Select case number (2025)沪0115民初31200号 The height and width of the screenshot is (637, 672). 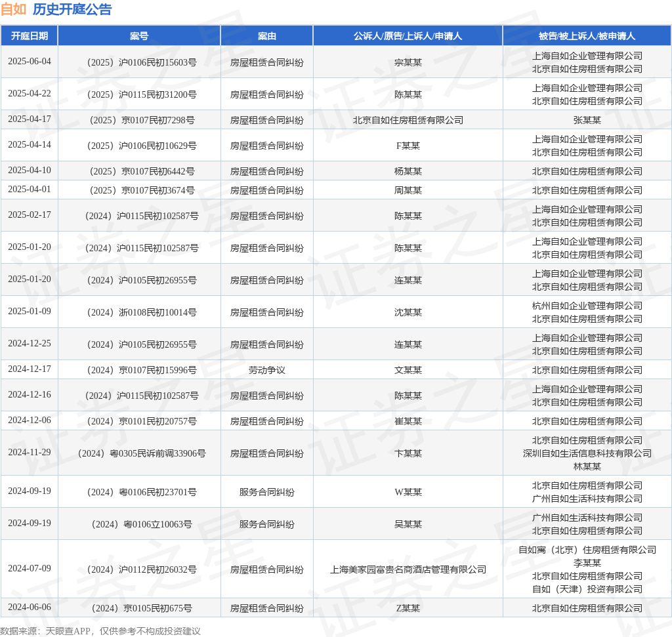click(x=142, y=94)
